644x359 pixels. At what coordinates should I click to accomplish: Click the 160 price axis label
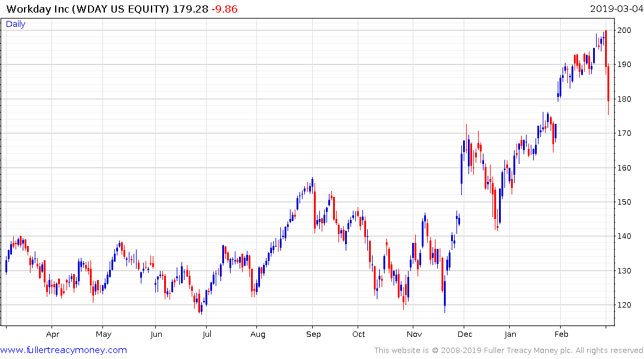(624, 168)
